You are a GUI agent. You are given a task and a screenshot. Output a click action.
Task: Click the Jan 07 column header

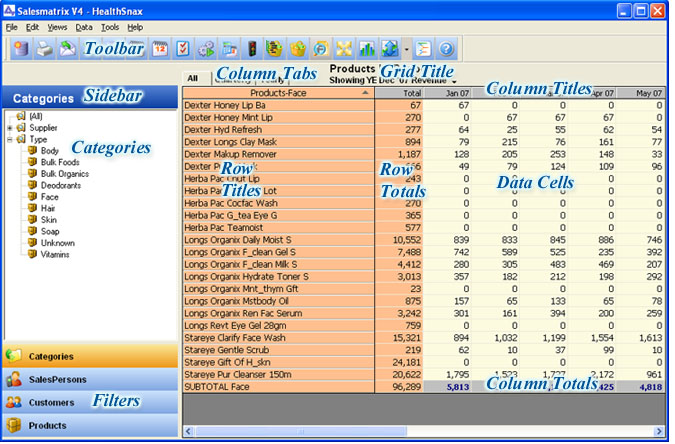click(447, 93)
